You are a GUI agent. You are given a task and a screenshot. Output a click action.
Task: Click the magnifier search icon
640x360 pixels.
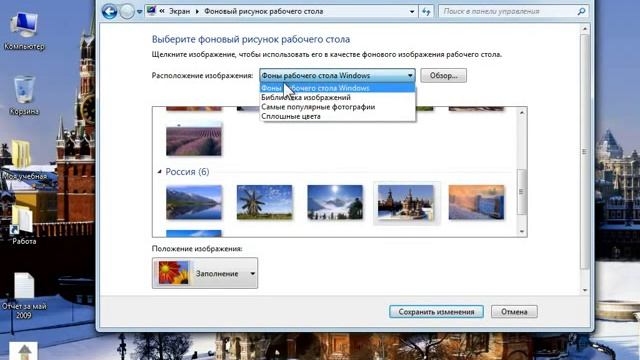pyautogui.click(x=582, y=11)
